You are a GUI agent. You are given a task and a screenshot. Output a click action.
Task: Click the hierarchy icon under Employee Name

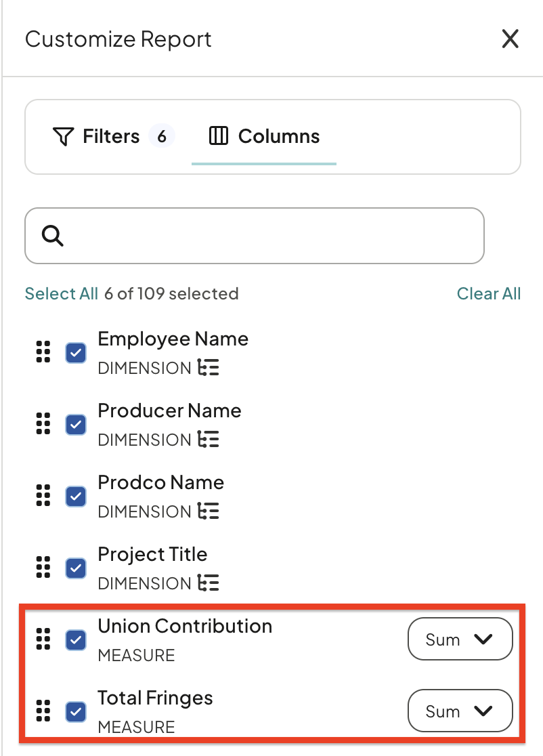(208, 367)
